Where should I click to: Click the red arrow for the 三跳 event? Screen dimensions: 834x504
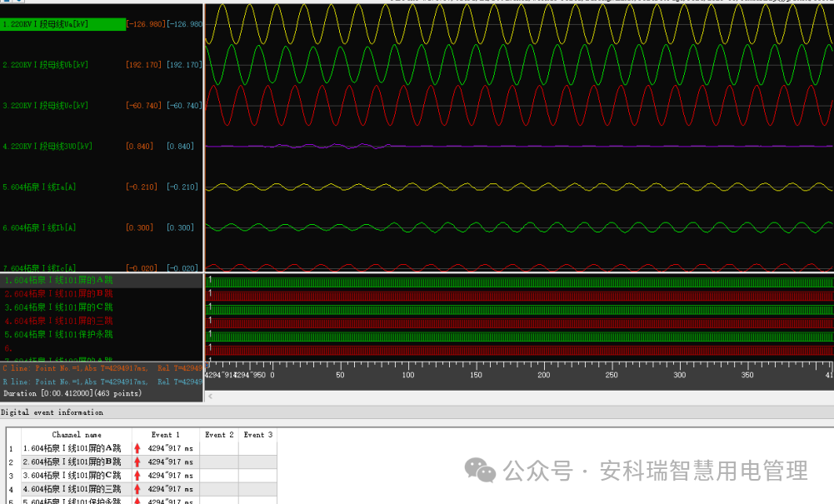pyautogui.click(x=137, y=487)
